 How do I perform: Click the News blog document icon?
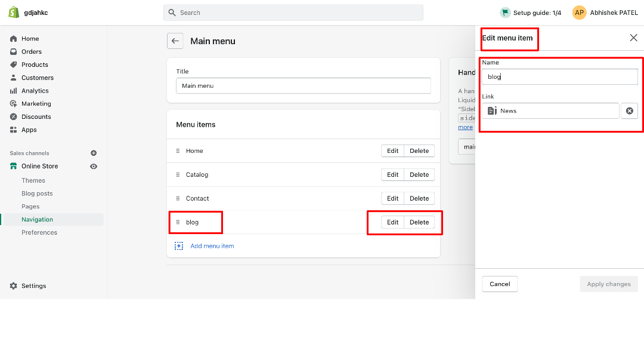pyautogui.click(x=492, y=111)
